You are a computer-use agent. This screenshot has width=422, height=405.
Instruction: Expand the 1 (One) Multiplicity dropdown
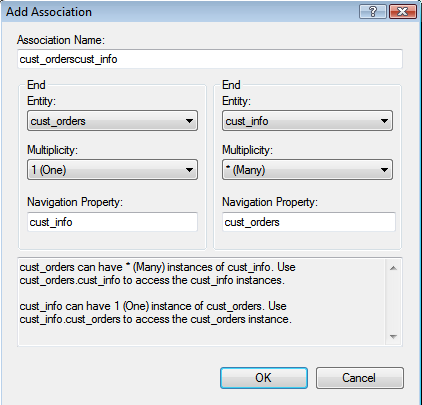click(x=112, y=170)
